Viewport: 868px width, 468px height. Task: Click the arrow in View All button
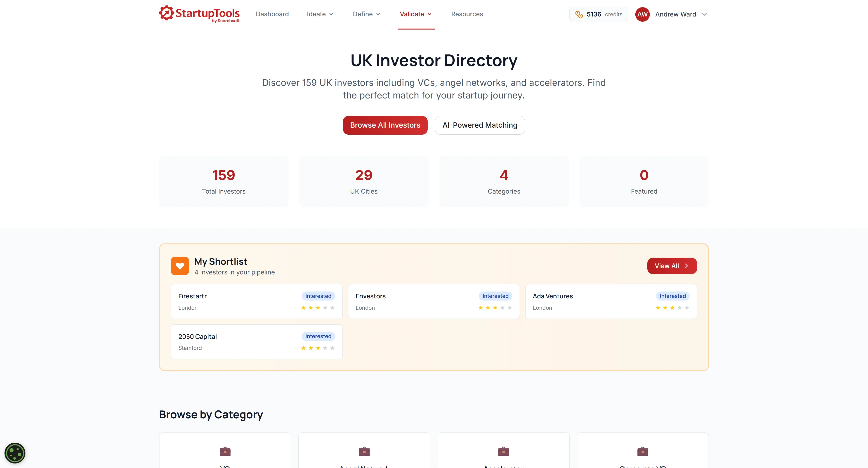point(686,266)
